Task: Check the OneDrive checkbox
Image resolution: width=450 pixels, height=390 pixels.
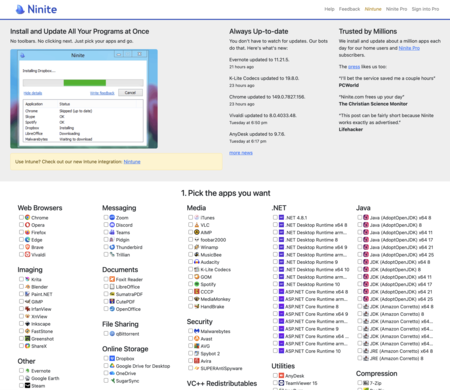Action: coord(106,373)
